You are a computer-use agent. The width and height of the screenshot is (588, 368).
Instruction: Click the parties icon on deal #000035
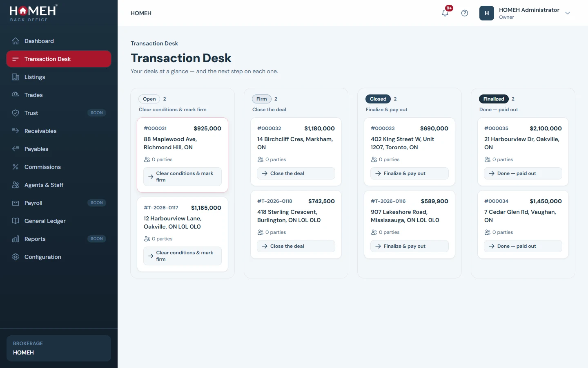488,159
